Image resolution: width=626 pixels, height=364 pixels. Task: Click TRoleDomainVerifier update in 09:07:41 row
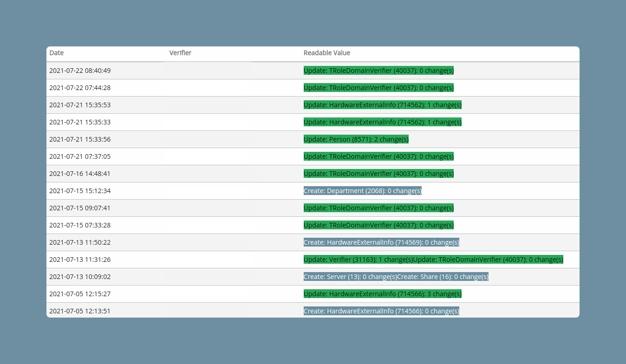tap(378, 208)
